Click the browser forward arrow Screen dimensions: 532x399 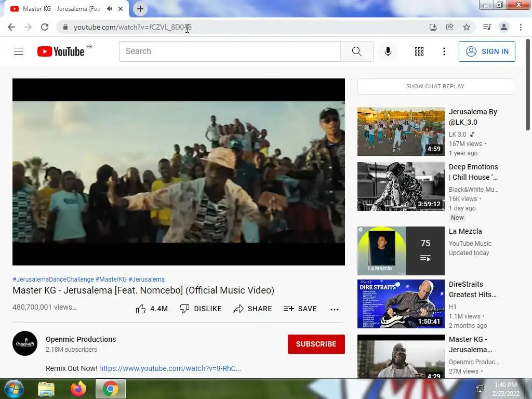28,27
